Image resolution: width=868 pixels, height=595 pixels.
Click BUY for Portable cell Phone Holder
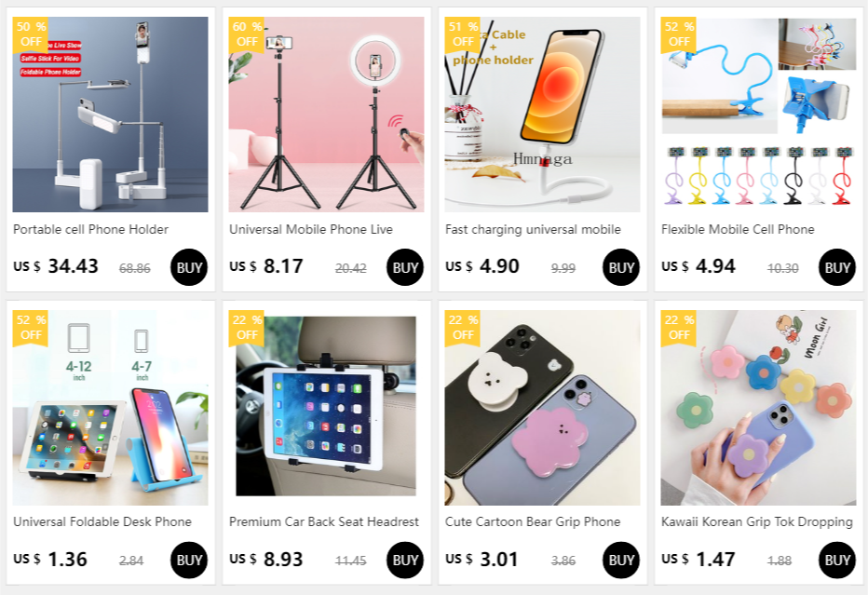pos(189,267)
